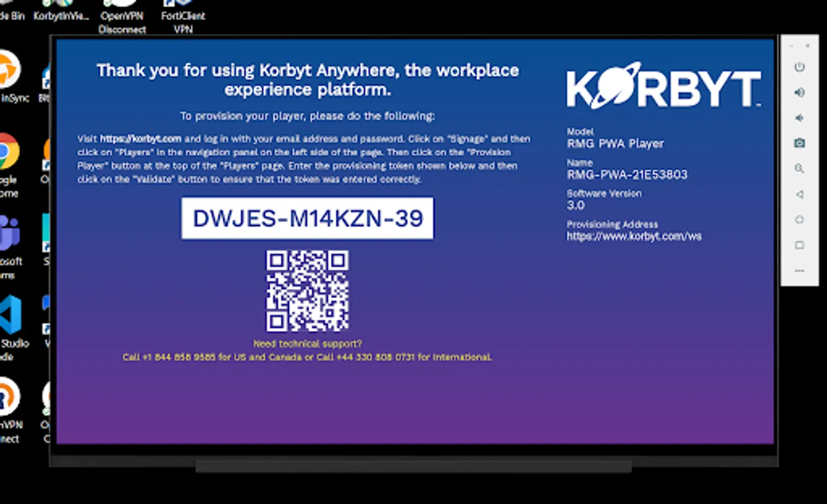Click the player name RMG-PWA-21E53803
This screenshot has width=827, height=504.
click(627, 175)
